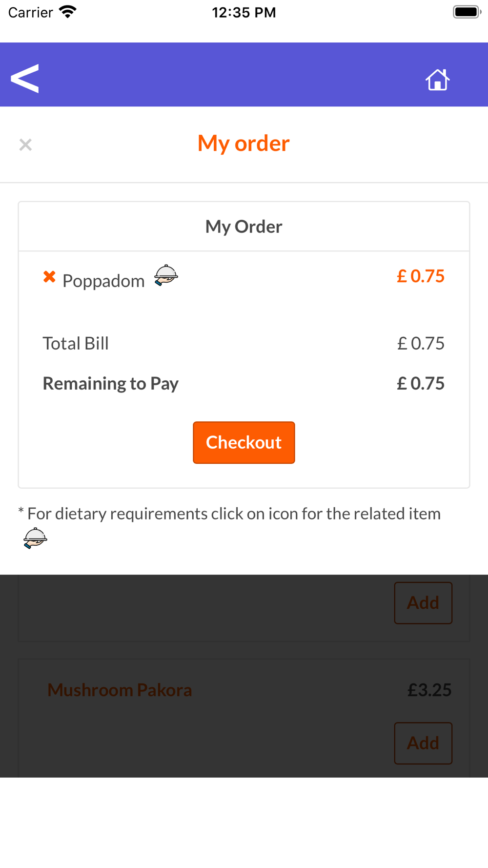Viewport: 488px width, 868px height.
Task: Click the upper dimmed Add button
Action: click(x=423, y=603)
